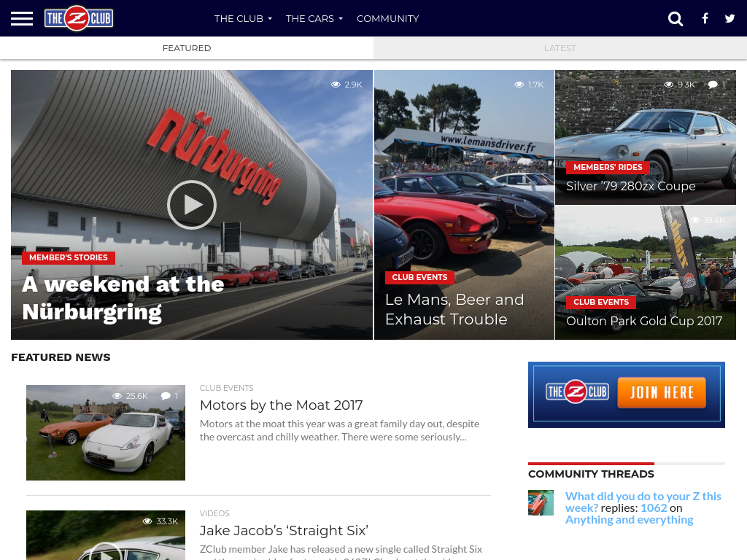The height and width of the screenshot is (560, 747).
Task: Open 'Anything and everything' forum link
Action: [x=630, y=519]
